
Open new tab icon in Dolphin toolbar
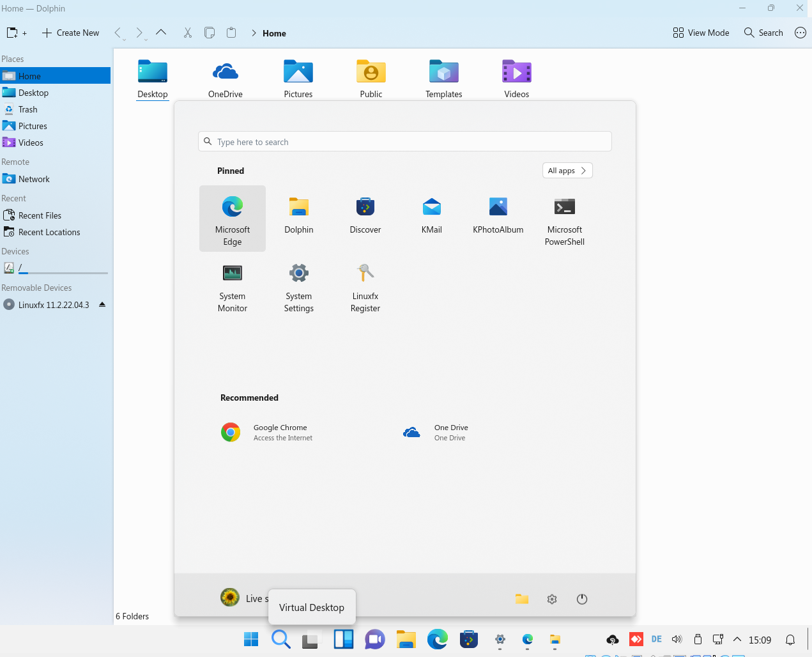pyautogui.click(x=15, y=33)
